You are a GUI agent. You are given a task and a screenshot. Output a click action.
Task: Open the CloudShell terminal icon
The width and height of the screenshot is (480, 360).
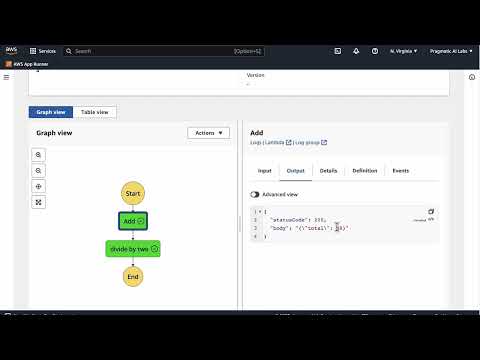[x=338, y=51]
